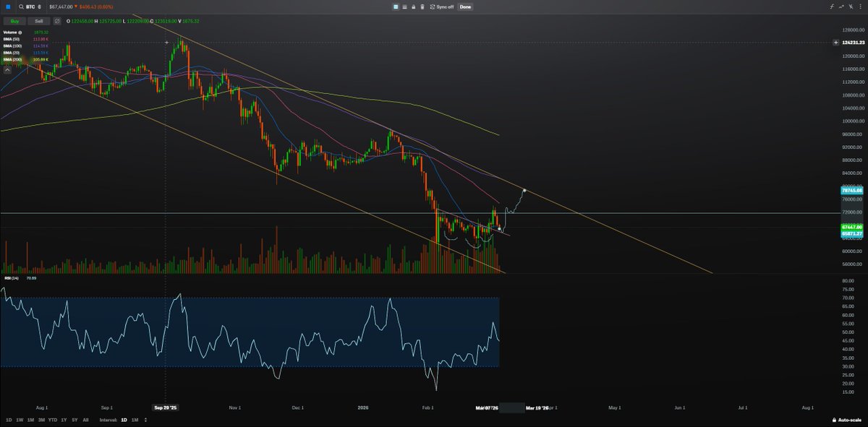The image size is (868, 427).
Task: Click the Mar 19 '26 date marker
Action: (537, 407)
